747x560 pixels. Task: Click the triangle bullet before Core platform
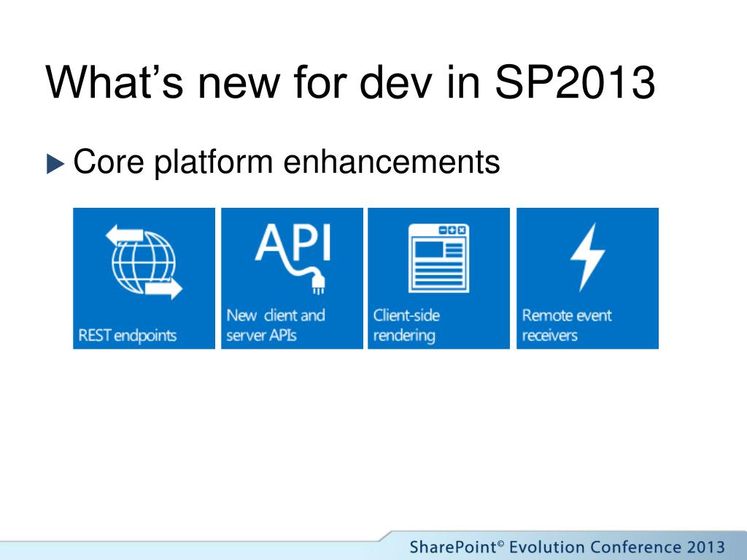click(x=55, y=163)
